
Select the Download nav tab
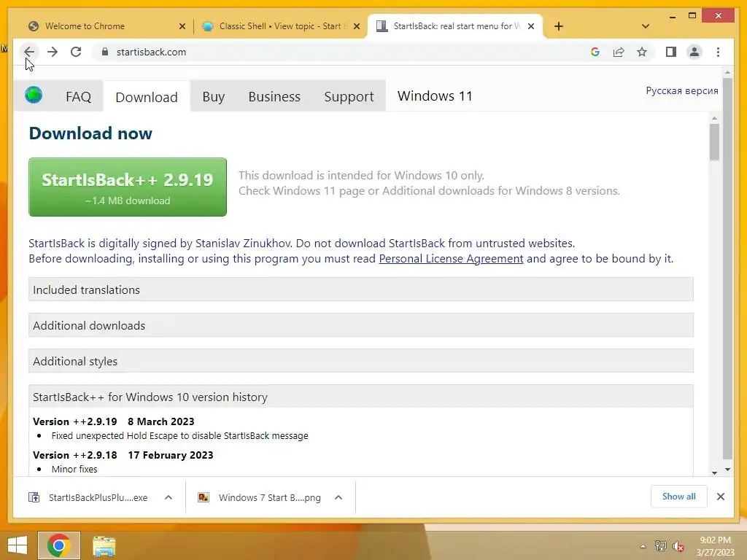pyautogui.click(x=146, y=97)
